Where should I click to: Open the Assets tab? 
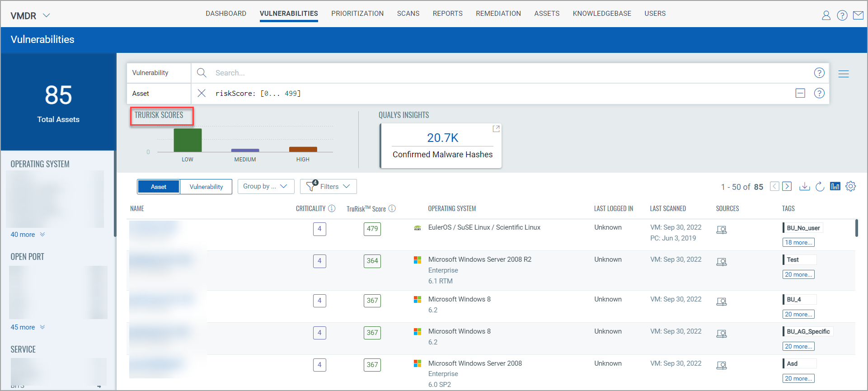coord(547,14)
